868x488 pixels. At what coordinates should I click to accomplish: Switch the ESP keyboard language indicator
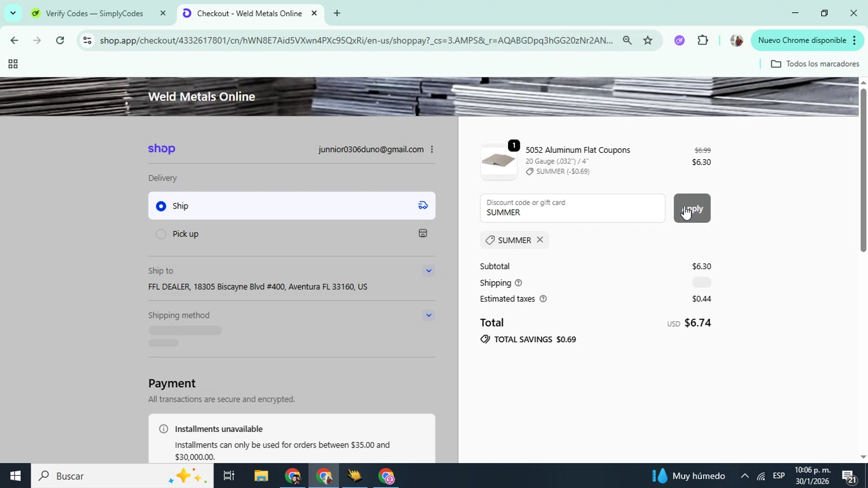pos(779,476)
